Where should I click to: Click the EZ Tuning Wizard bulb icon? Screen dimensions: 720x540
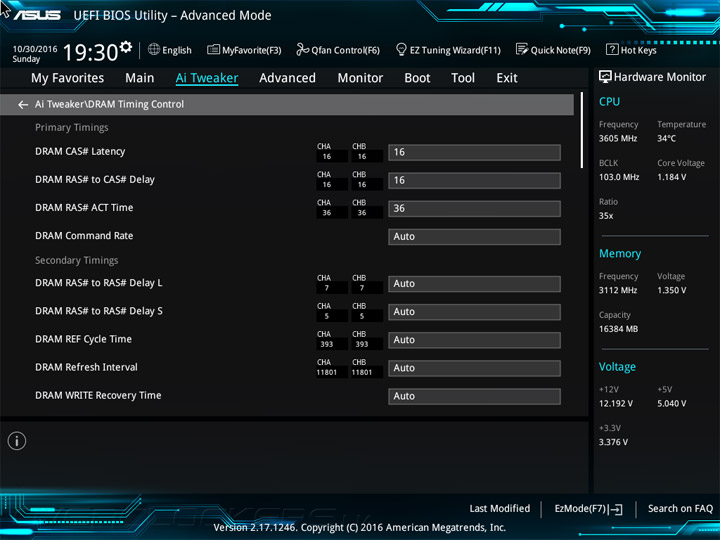coord(401,49)
